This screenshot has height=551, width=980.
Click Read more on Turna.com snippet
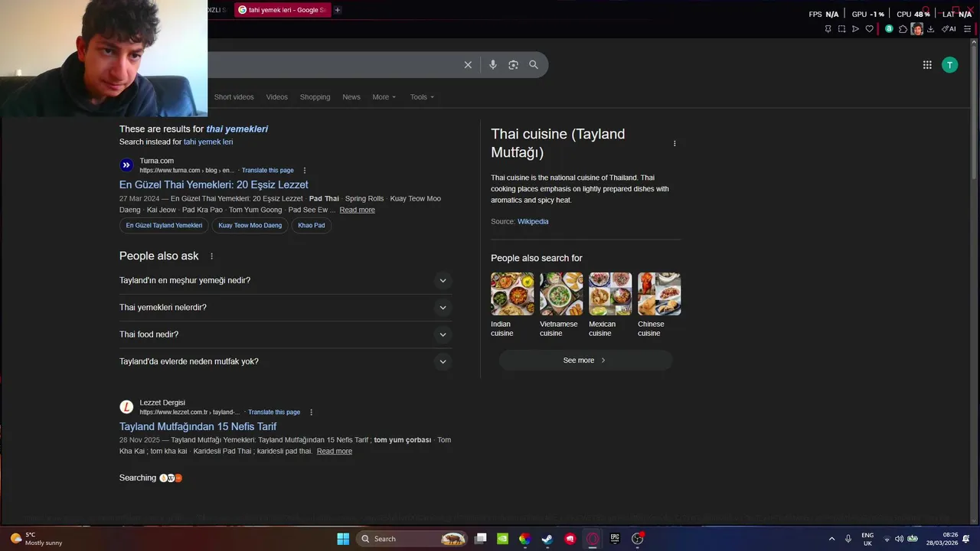[357, 210]
